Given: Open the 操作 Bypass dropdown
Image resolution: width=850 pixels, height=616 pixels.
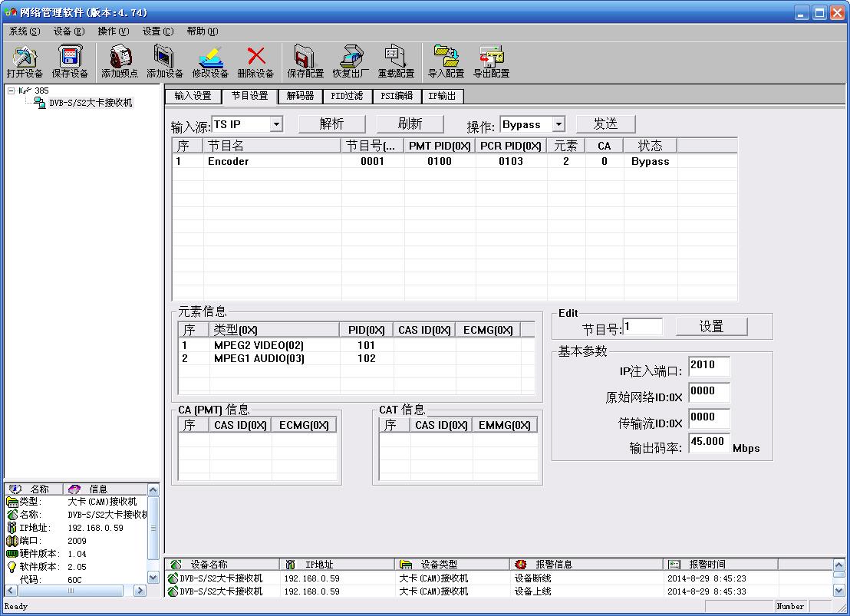Looking at the screenshot, I should 558,124.
